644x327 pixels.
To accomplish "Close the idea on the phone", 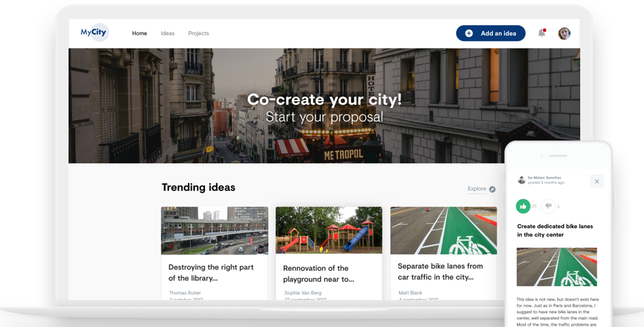I will 596,181.
